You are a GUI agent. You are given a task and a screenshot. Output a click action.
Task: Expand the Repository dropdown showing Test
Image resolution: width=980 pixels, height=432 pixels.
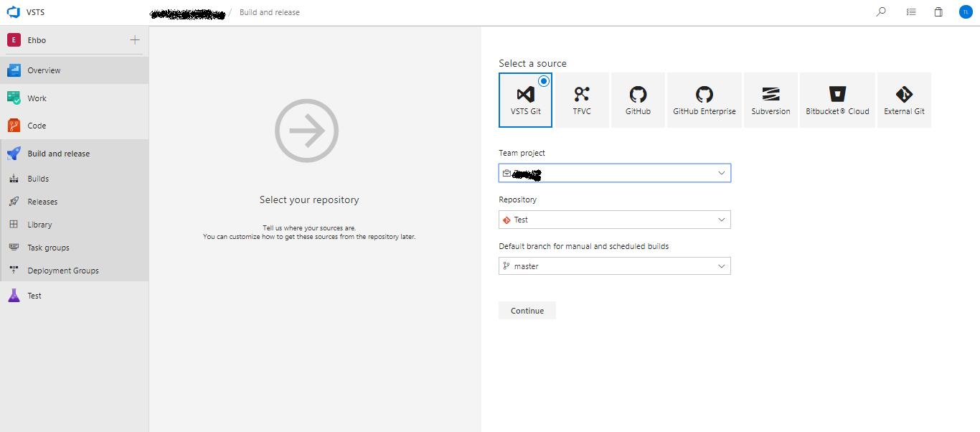(x=615, y=220)
